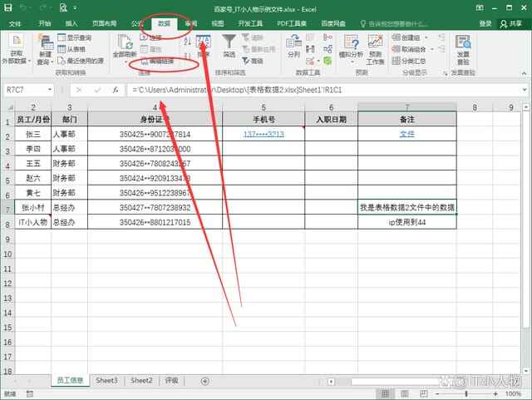Click the 全部刷新 (Refresh All) icon

pos(125,42)
